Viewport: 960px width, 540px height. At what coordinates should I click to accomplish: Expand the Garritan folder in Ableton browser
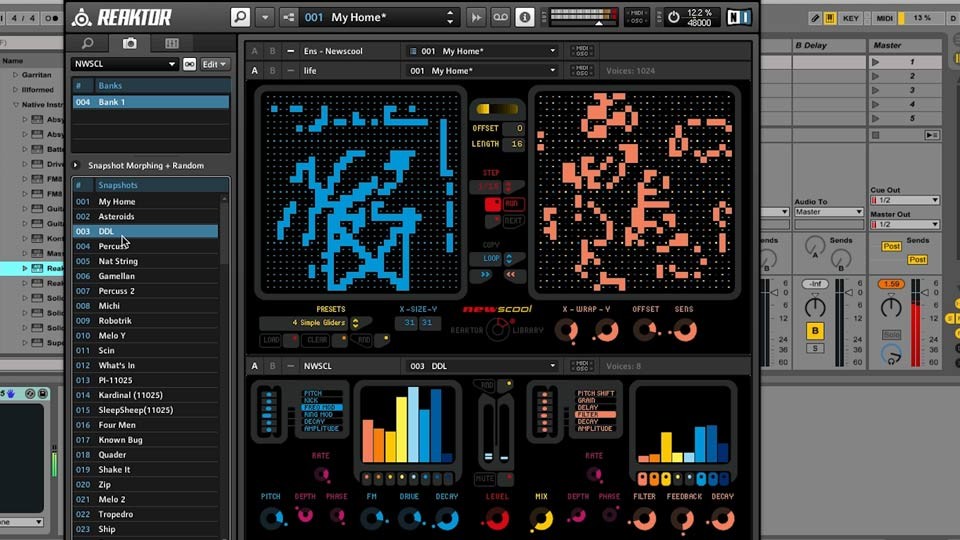(x=15, y=75)
